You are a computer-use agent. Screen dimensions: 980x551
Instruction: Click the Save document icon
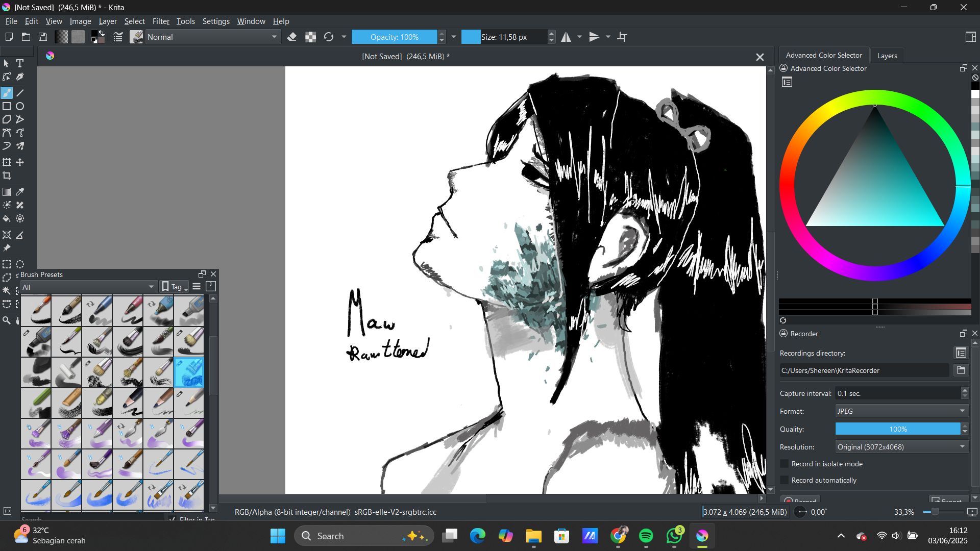[43, 37]
